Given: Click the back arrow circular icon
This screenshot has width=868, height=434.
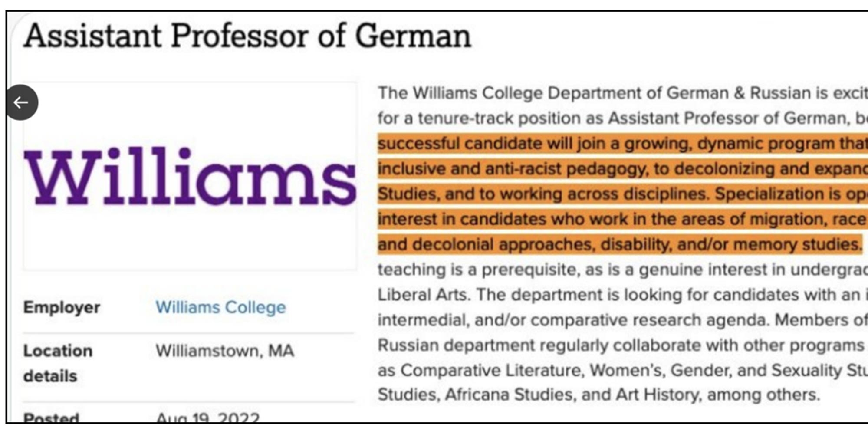Looking at the screenshot, I should [22, 102].
